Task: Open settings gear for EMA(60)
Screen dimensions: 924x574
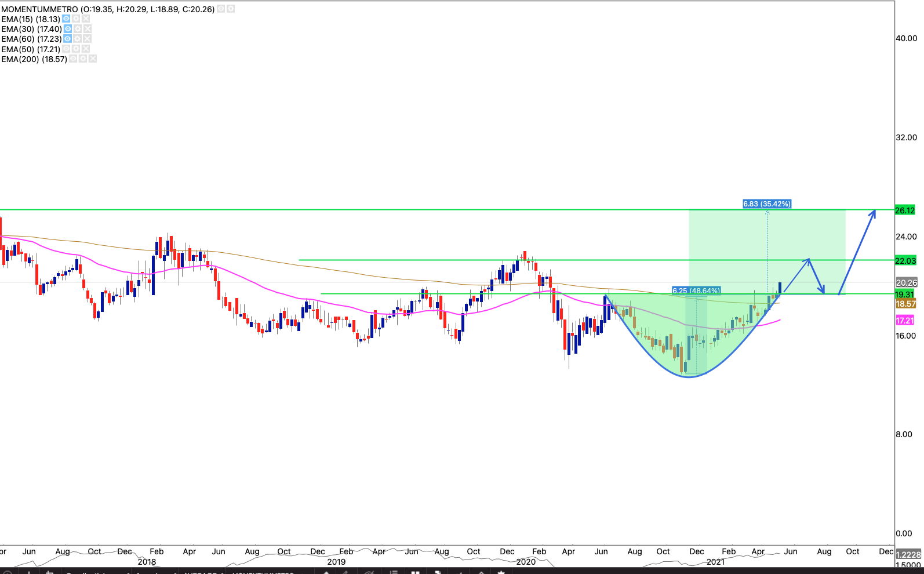Action: (77, 39)
